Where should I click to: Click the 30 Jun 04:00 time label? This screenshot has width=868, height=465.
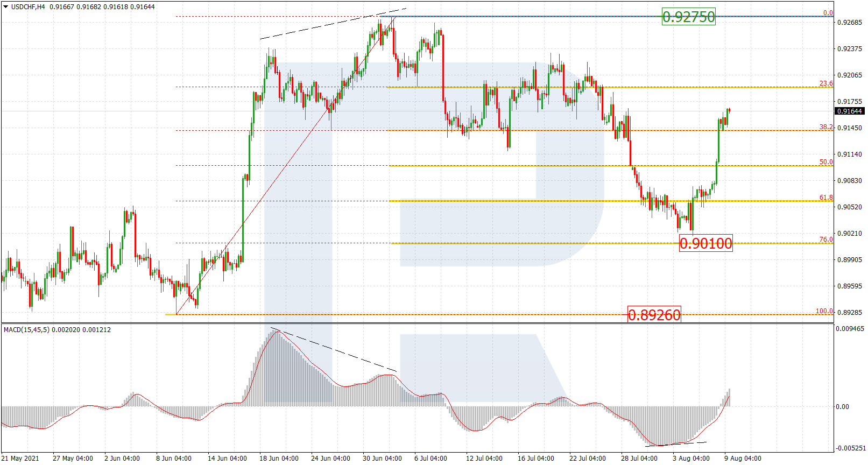tap(382, 459)
